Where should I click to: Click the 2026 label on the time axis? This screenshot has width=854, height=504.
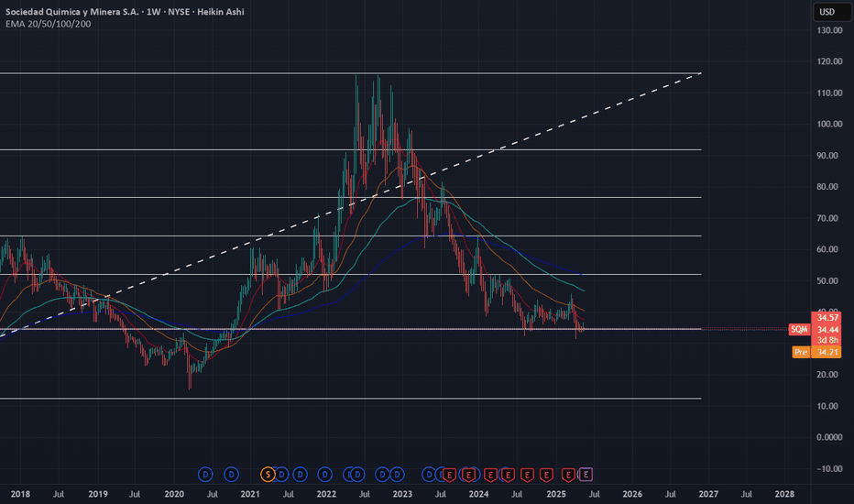pos(632,494)
